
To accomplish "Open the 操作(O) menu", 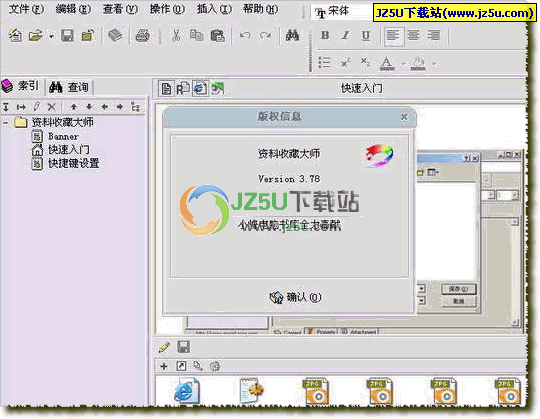I will pyautogui.click(x=167, y=9).
